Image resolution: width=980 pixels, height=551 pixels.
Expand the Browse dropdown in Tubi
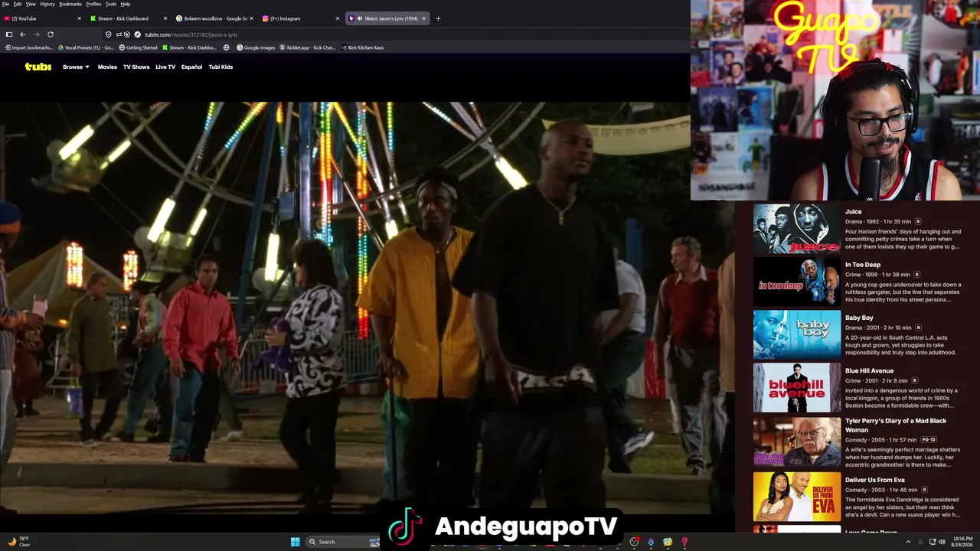tap(76, 67)
